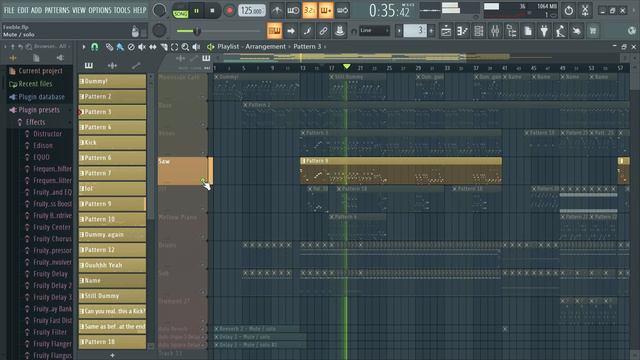
Task: Toggle wait for input to start
Action: click(x=293, y=11)
